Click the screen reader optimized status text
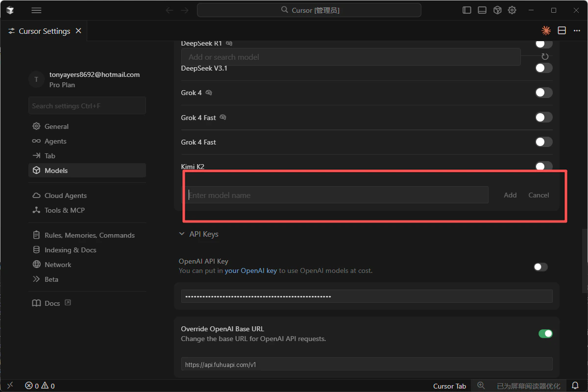The height and width of the screenshot is (392, 588). [x=529, y=386]
